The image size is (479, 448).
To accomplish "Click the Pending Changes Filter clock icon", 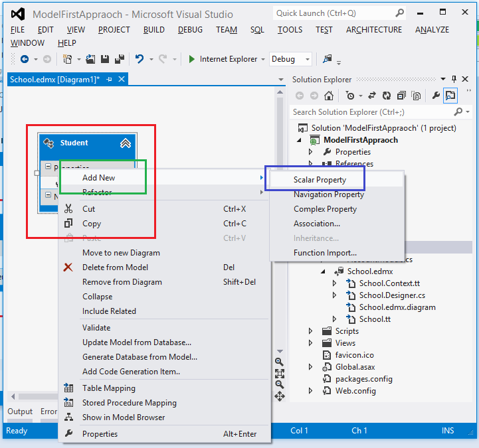I will [x=350, y=96].
